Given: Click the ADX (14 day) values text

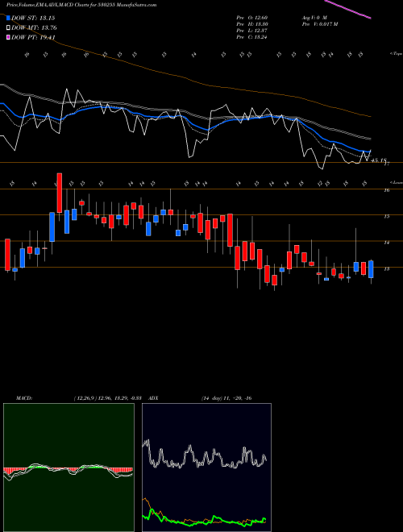Looking at the screenshot, I should [226, 398].
